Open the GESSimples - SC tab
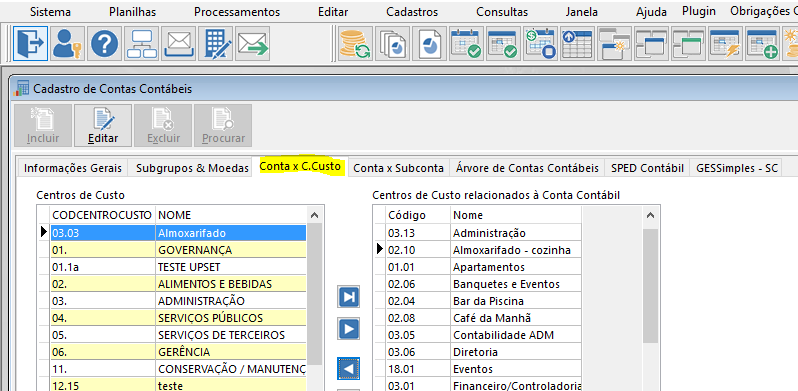The height and width of the screenshot is (391, 798). [x=737, y=168]
